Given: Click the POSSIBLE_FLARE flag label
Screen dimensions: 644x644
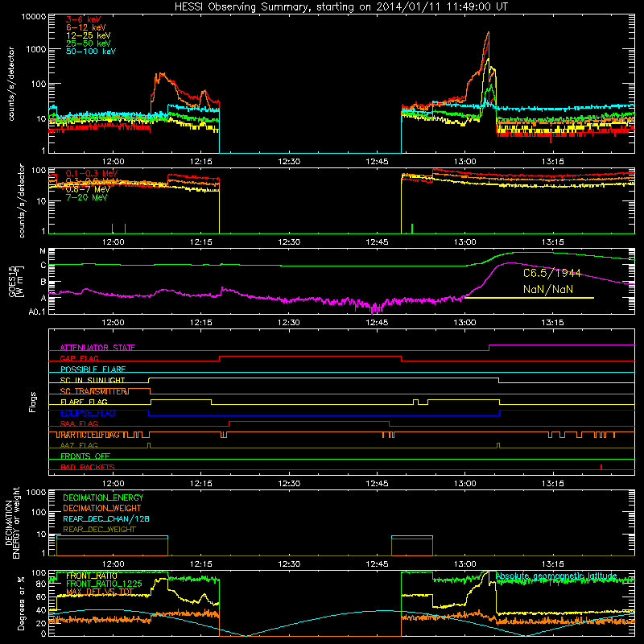Looking at the screenshot, I should pos(93,369).
